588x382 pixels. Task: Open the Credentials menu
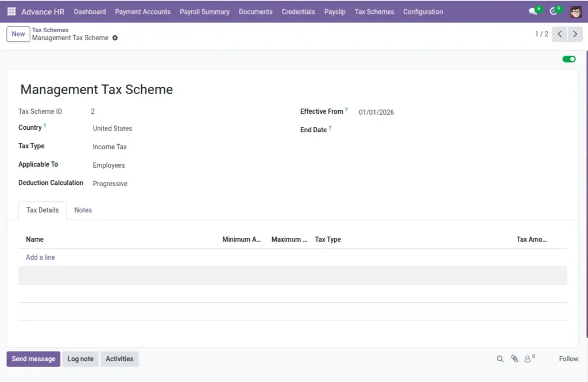pyautogui.click(x=298, y=11)
